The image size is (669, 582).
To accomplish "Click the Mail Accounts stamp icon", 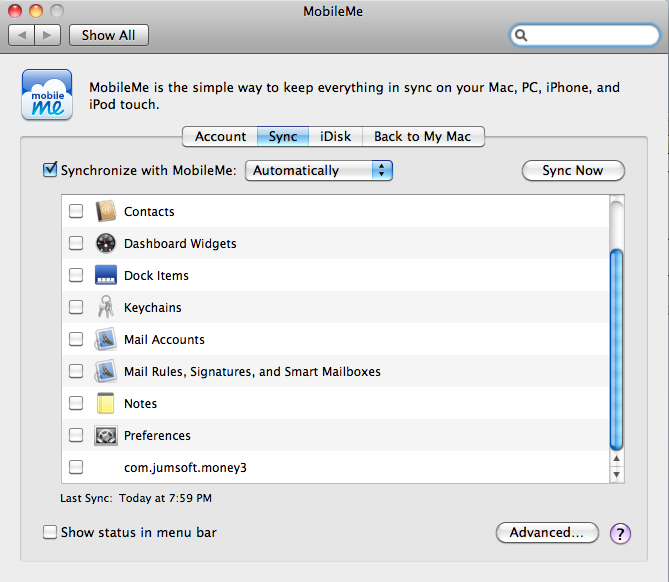I will click(105, 339).
